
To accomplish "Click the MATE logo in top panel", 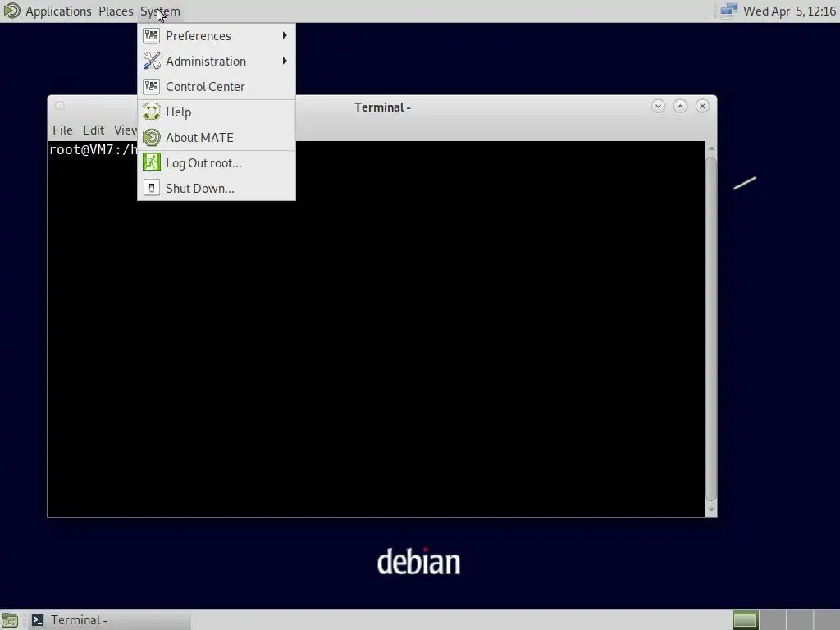I will click(x=11, y=11).
